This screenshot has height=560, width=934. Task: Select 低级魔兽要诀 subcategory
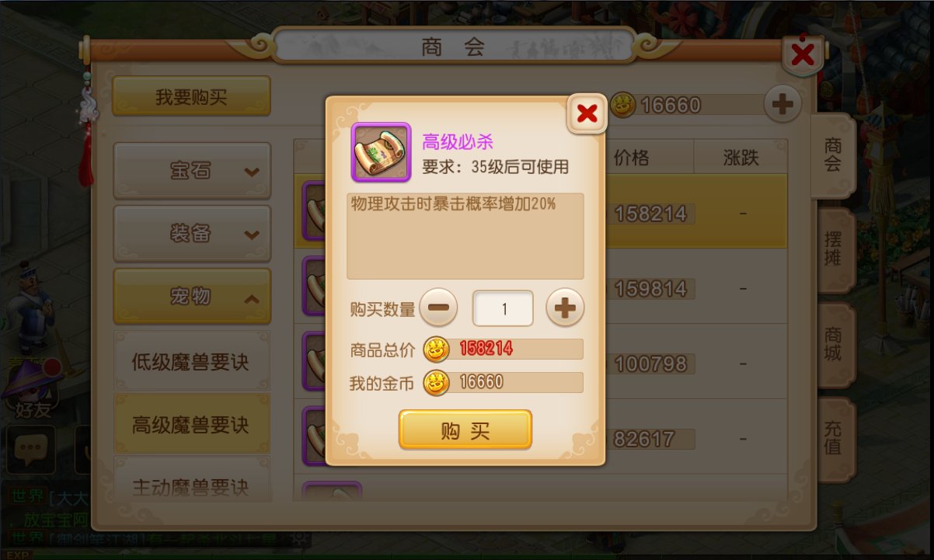(192, 361)
